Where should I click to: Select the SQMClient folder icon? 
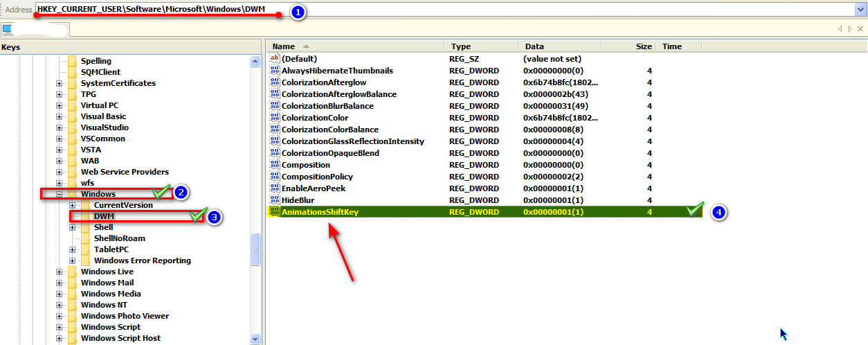[73, 72]
